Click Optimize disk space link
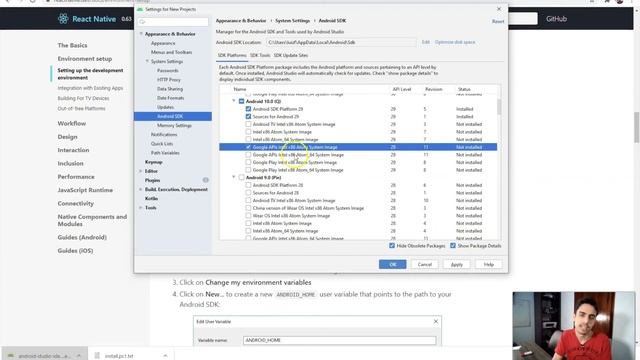 pos(455,42)
